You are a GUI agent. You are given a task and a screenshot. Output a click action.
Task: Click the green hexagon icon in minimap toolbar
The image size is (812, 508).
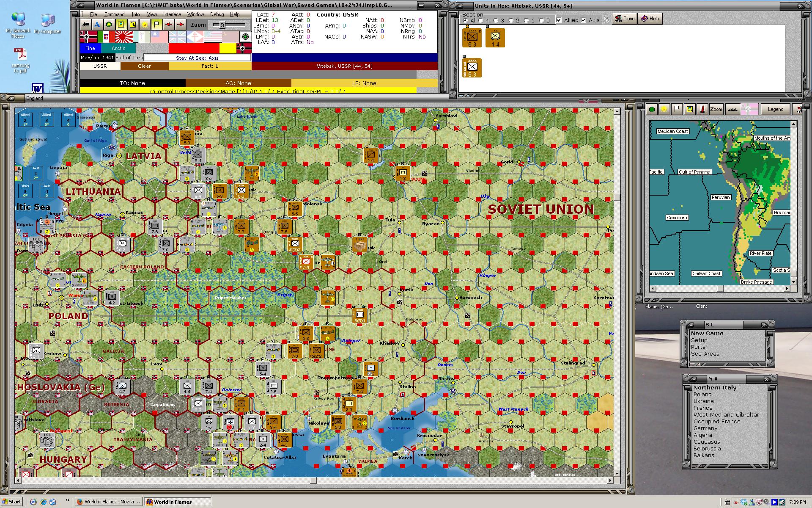point(652,109)
